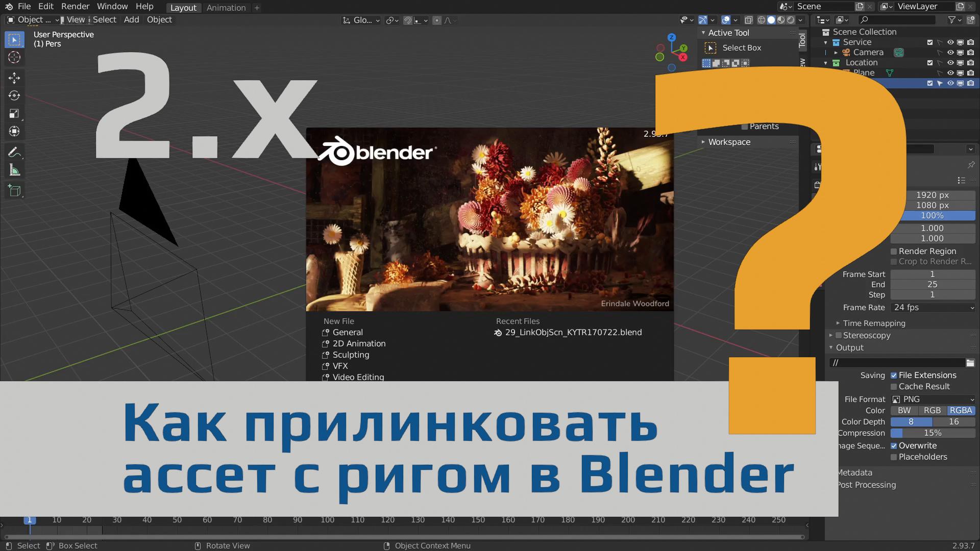Choose the Add Cube tool
This screenshot has width=980, height=551.
point(14,191)
